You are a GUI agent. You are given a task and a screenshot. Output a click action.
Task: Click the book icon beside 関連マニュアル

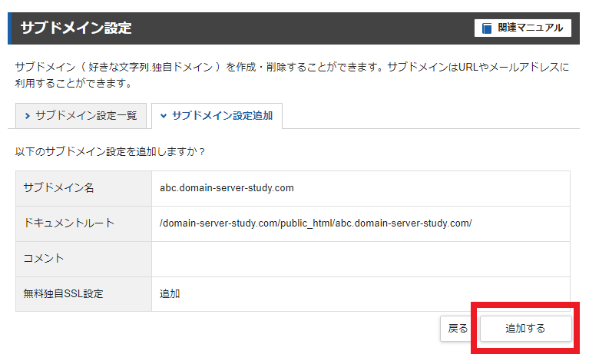(486, 28)
